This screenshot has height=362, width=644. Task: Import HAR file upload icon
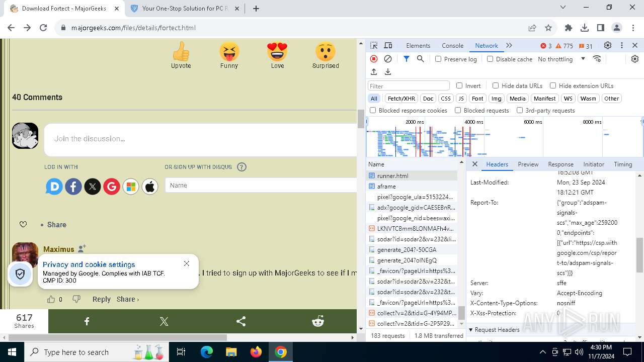374,72
